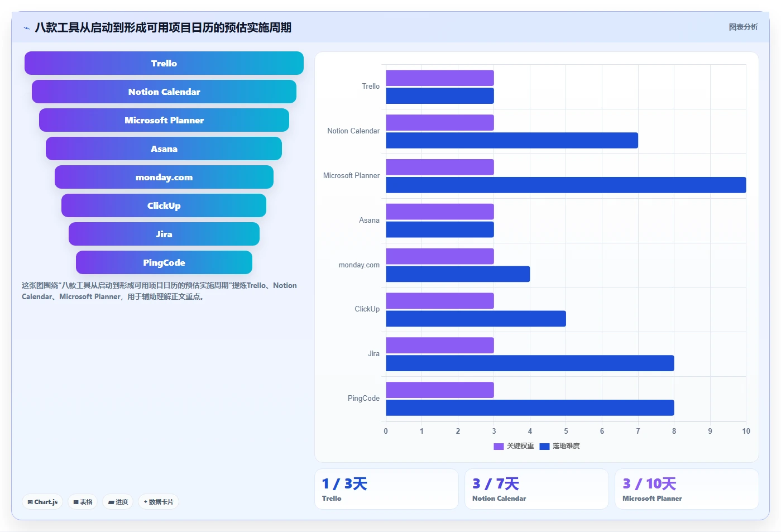The image size is (781, 532).
Task: Click PingCode blue 落地难度 bar
Action: [530, 408]
